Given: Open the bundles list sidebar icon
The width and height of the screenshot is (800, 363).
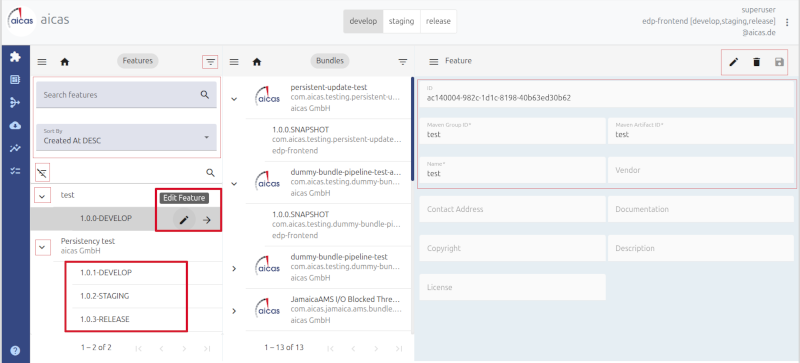Looking at the screenshot, I should pyautogui.click(x=15, y=80).
